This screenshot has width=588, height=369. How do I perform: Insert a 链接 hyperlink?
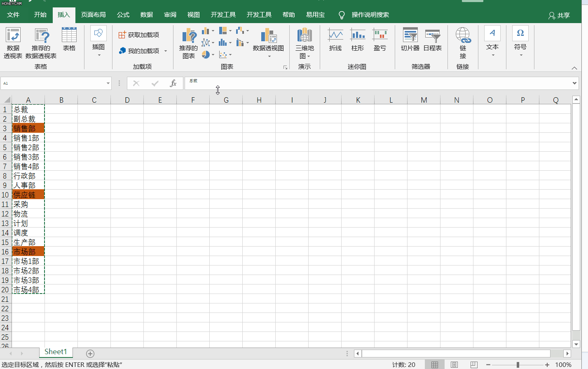tap(463, 43)
